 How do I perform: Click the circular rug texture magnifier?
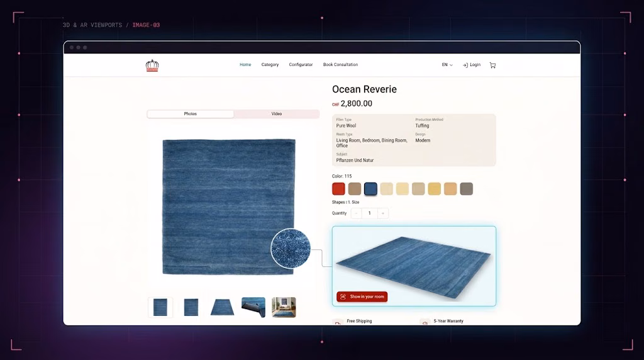pyautogui.click(x=291, y=248)
